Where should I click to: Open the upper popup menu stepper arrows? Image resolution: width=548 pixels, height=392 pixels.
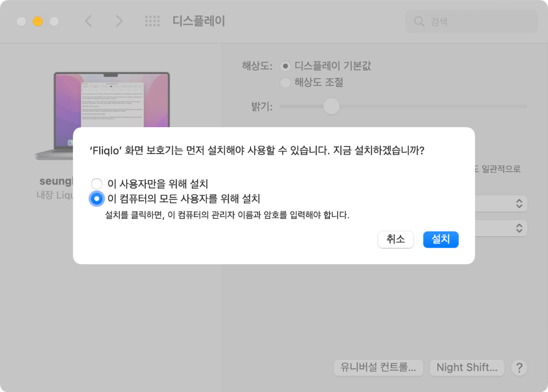(x=519, y=203)
